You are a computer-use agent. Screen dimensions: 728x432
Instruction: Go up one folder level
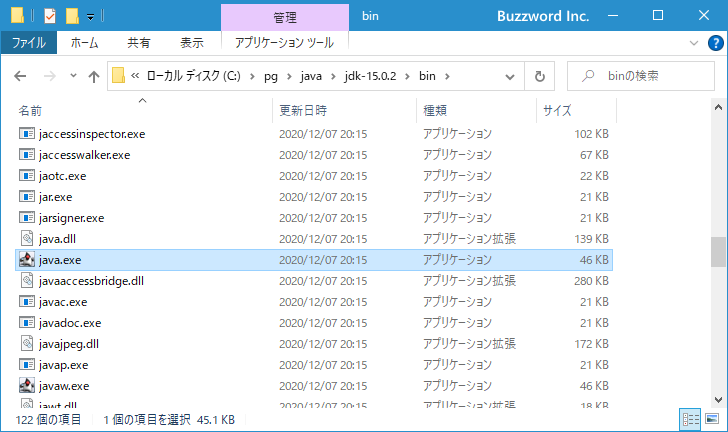(94, 76)
